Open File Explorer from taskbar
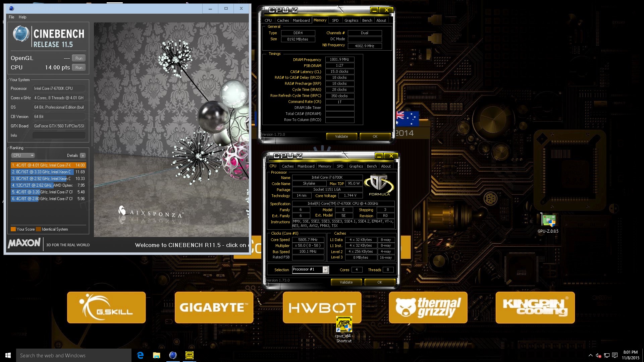This screenshot has width=644, height=362. click(x=156, y=355)
